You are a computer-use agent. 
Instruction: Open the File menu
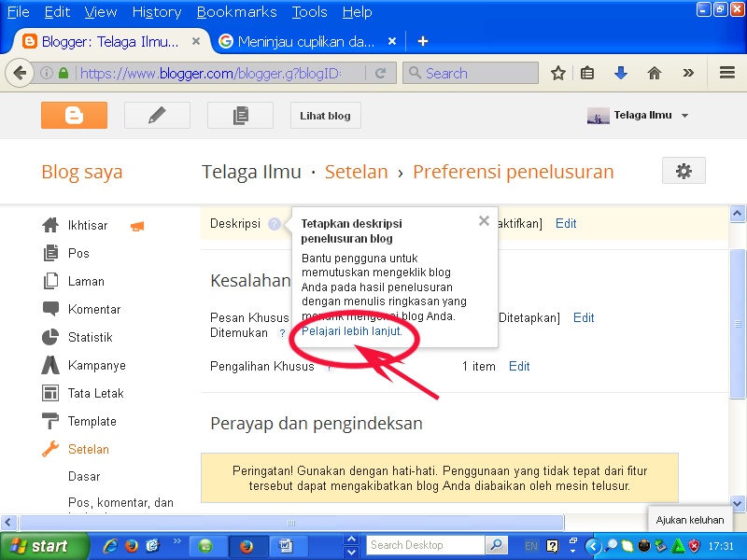(18, 12)
